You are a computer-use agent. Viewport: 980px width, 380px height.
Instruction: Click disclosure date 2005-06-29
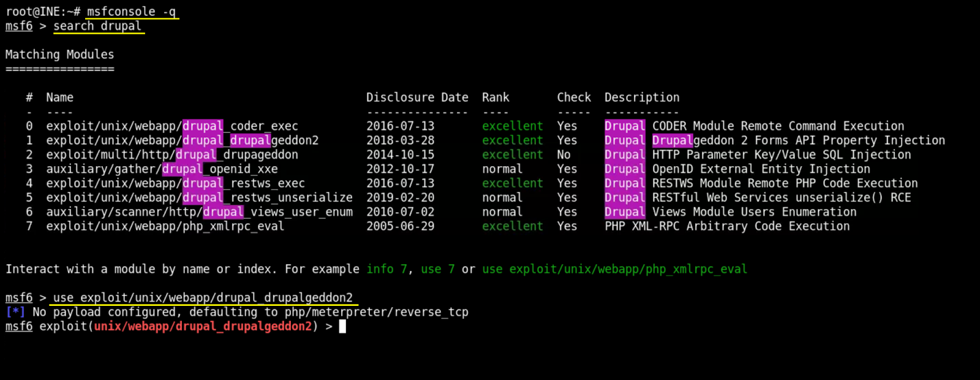[401, 226]
